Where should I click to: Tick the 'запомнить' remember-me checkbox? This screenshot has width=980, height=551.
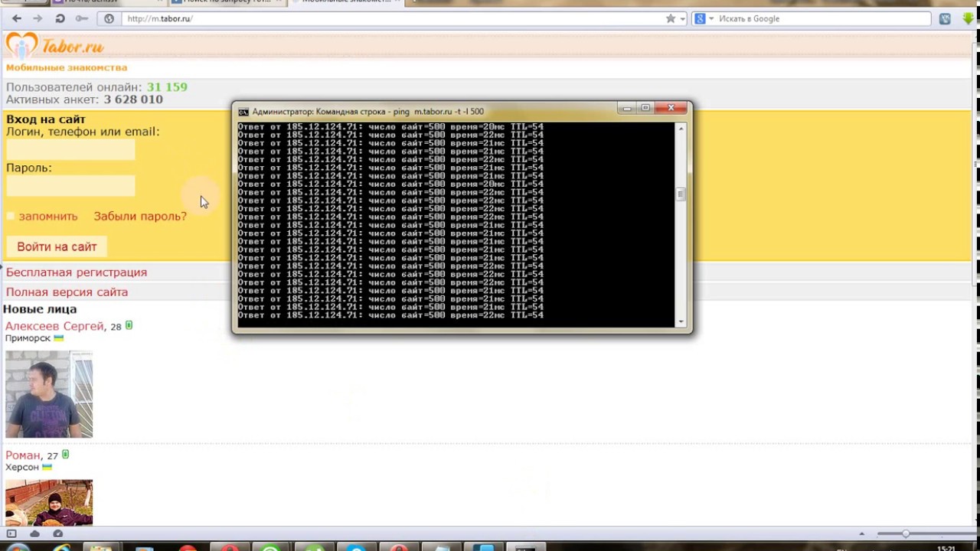(11, 217)
